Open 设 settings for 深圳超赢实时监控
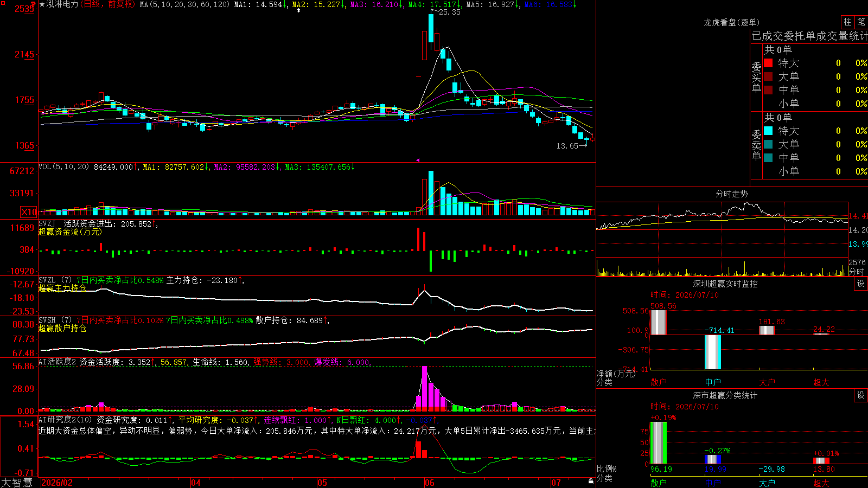Viewport: 868px width, 488px height. (861, 284)
